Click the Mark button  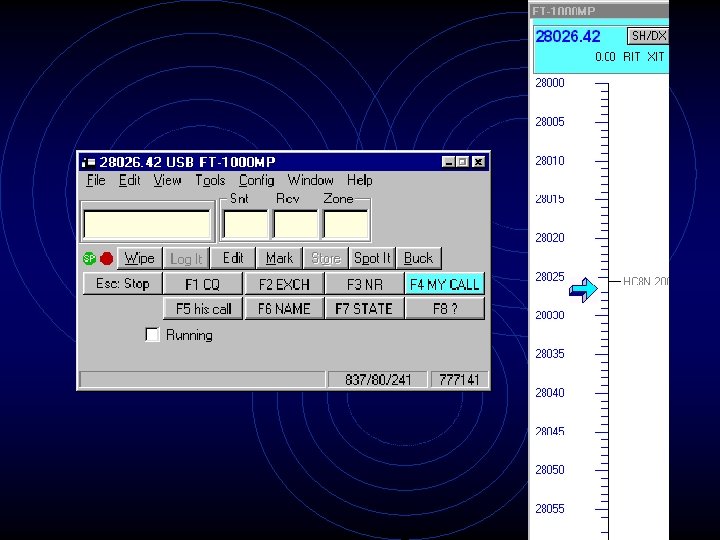click(279, 258)
